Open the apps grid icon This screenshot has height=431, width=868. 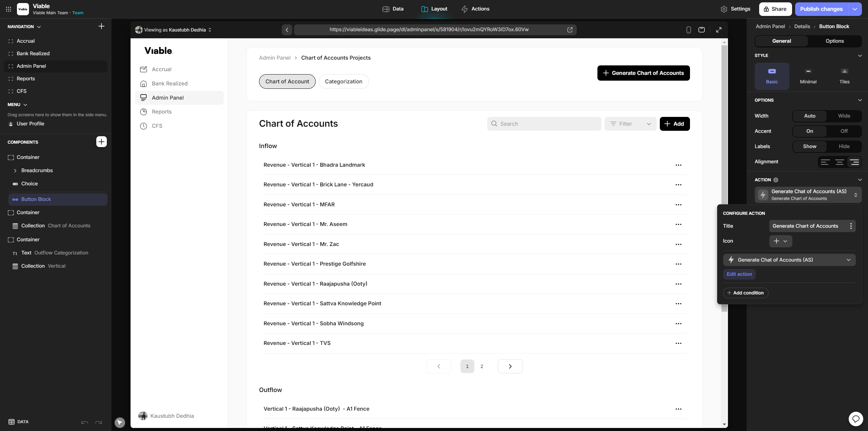click(x=8, y=9)
